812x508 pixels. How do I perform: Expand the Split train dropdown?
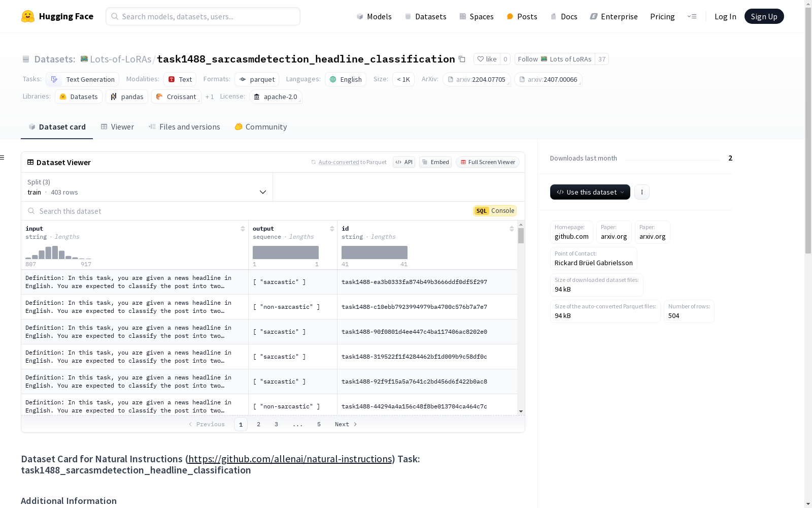coord(147,187)
